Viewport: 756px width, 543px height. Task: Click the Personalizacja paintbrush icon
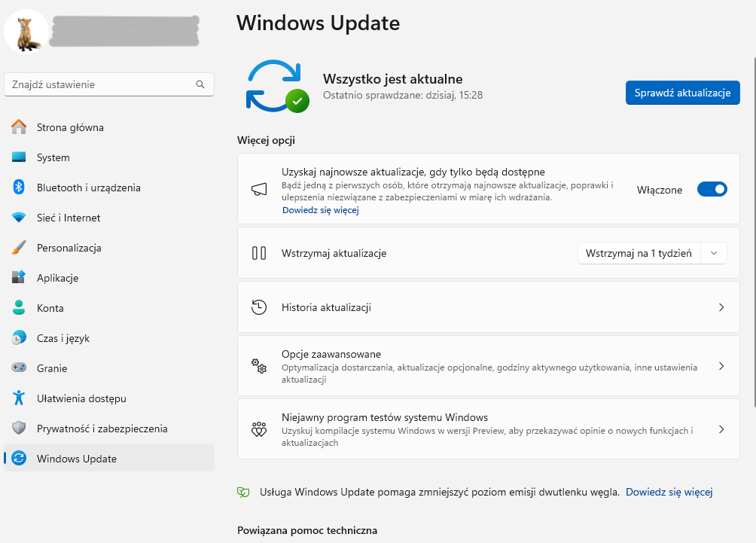point(19,247)
